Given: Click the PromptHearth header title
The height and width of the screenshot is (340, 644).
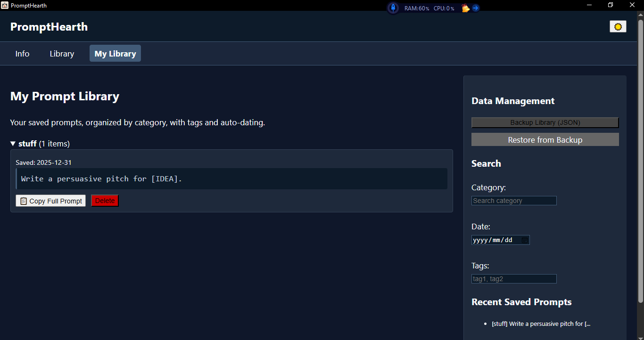Looking at the screenshot, I should coord(49,27).
